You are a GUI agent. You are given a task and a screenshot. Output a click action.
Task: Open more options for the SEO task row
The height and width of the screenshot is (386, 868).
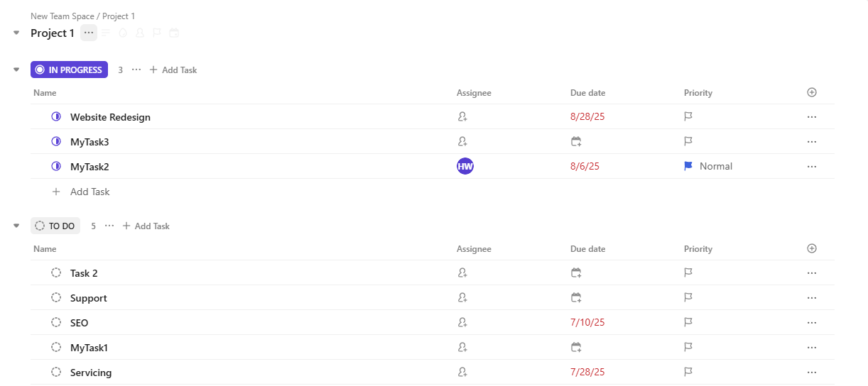pos(812,323)
